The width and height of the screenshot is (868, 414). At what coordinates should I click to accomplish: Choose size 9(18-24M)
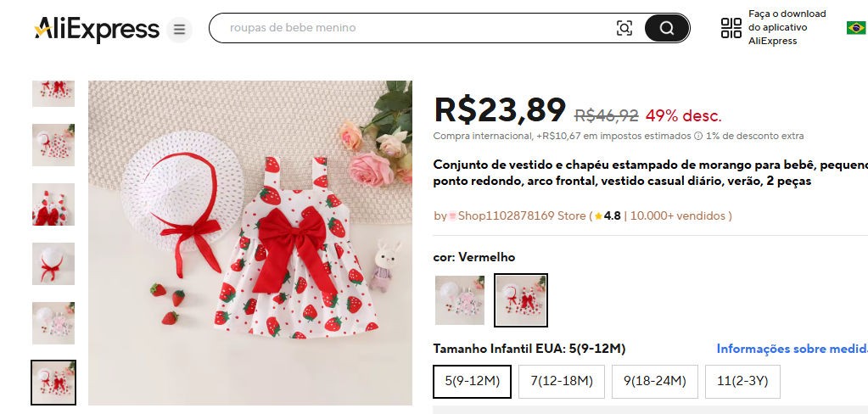655,382
